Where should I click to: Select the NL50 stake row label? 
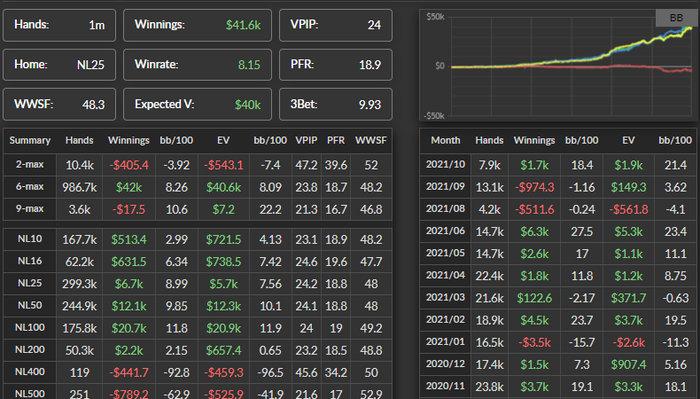[30, 306]
